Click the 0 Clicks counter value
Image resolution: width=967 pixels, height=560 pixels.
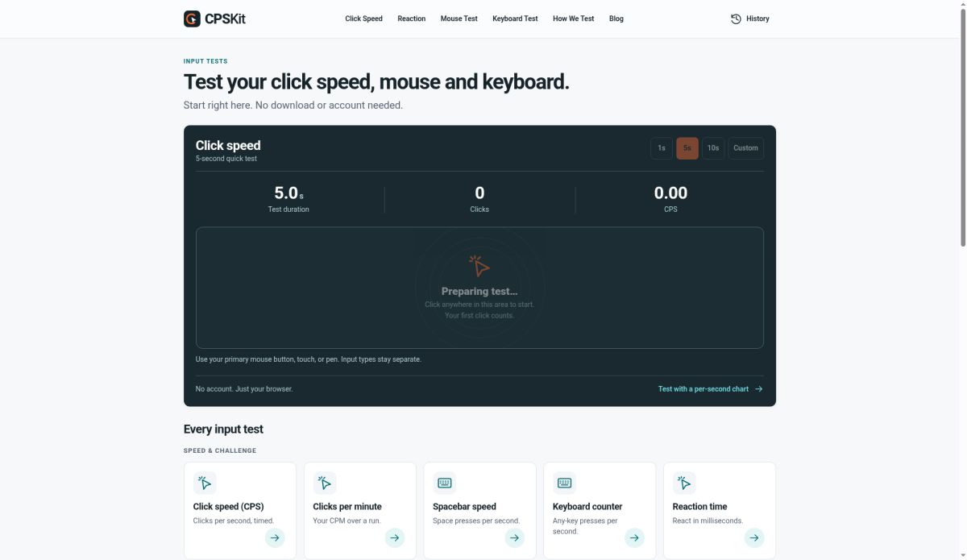click(x=479, y=193)
